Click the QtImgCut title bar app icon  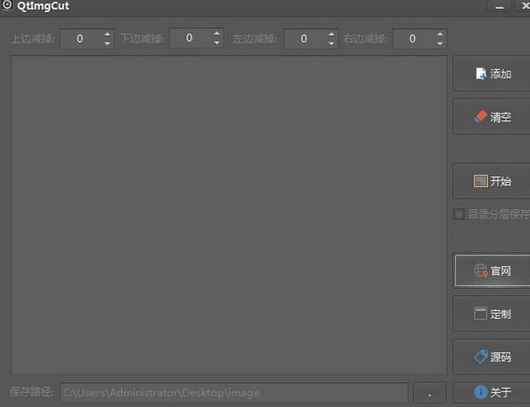[7, 5]
